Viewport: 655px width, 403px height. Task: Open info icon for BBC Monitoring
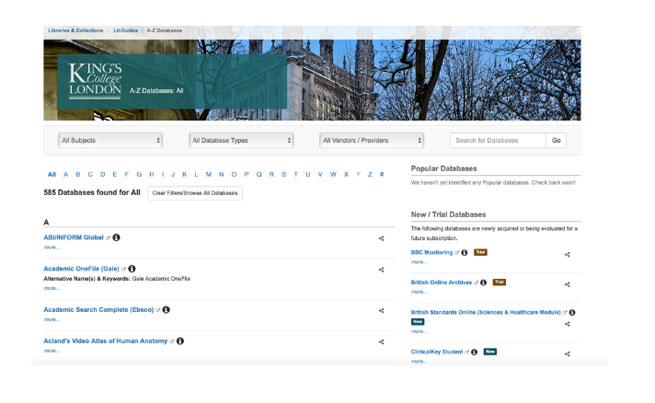(x=464, y=252)
